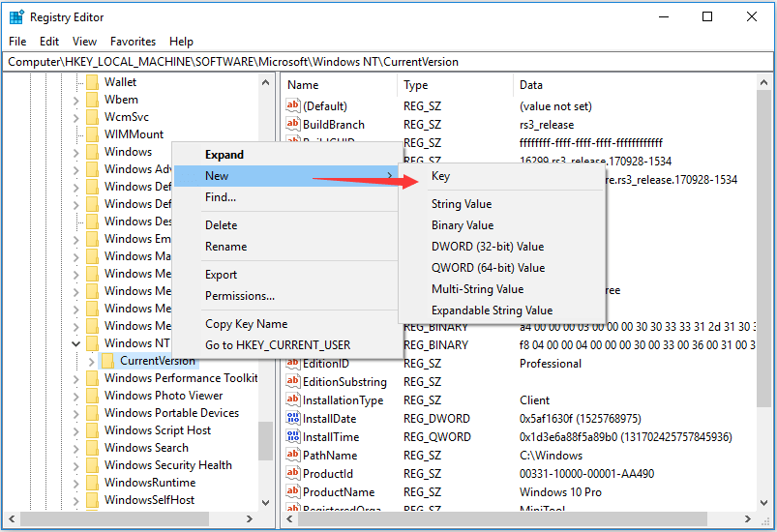Expand the WcmSvc key
The width and height of the screenshot is (777, 532).
[x=75, y=118]
